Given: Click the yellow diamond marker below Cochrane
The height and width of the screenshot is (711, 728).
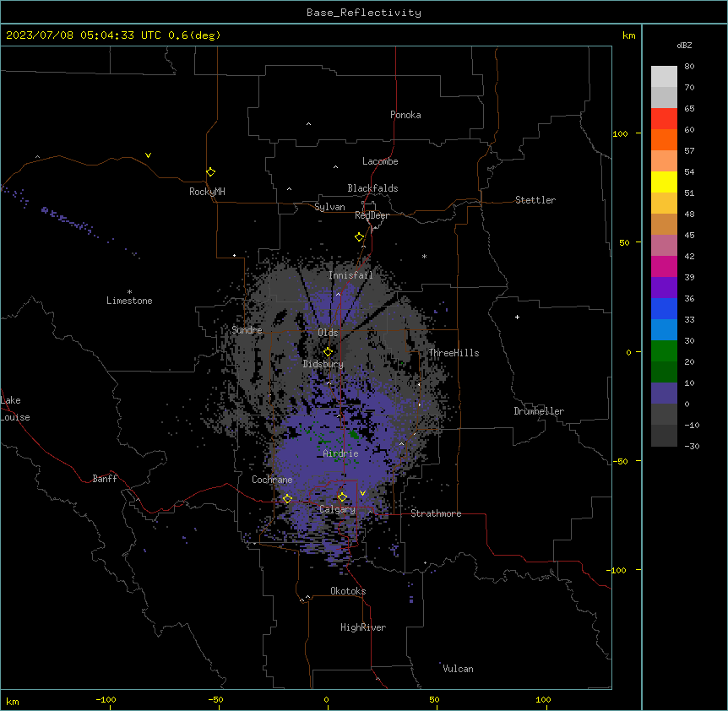Looking at the screenshot, I should click(x=287, y=498).
